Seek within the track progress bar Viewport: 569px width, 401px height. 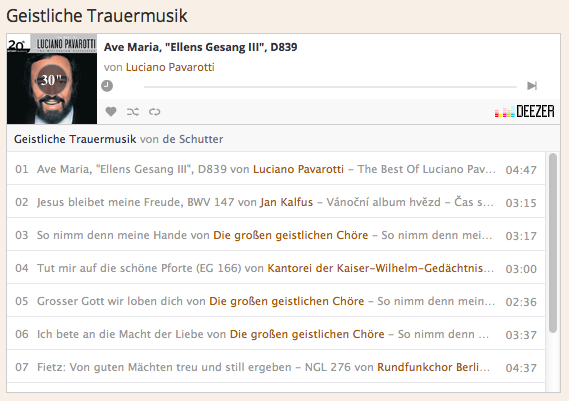330,87
